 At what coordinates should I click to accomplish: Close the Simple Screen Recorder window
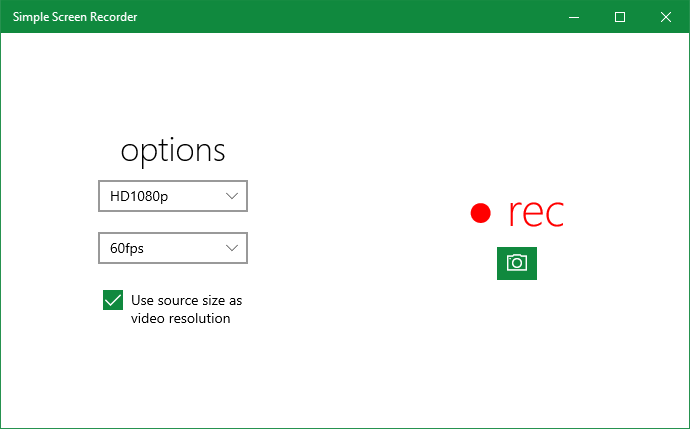[x=666, y=17]
